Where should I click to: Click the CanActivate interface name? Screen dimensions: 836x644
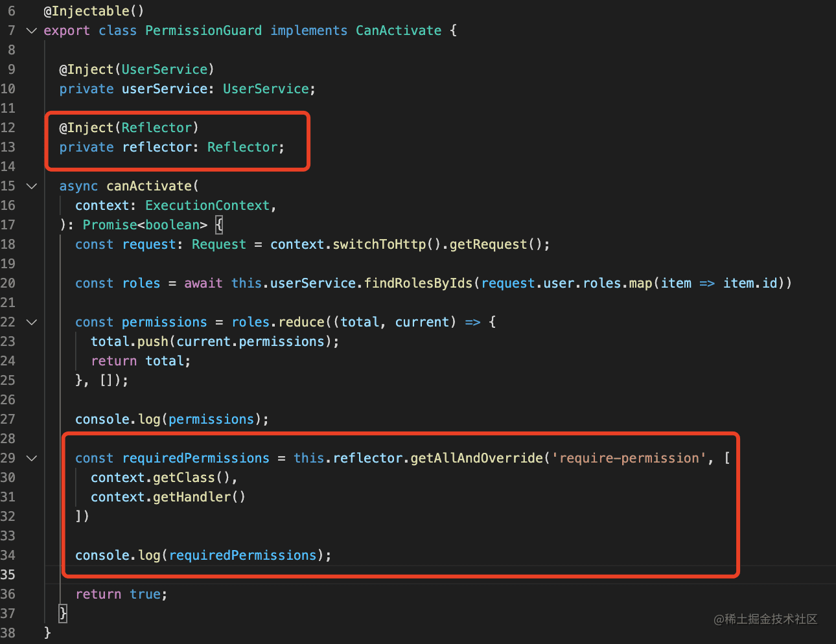point(398,30)
